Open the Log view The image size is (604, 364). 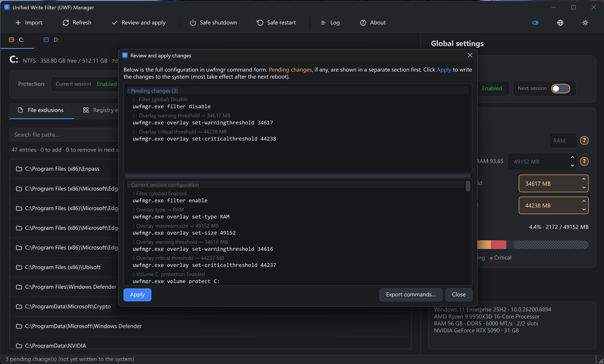(330, 22)
